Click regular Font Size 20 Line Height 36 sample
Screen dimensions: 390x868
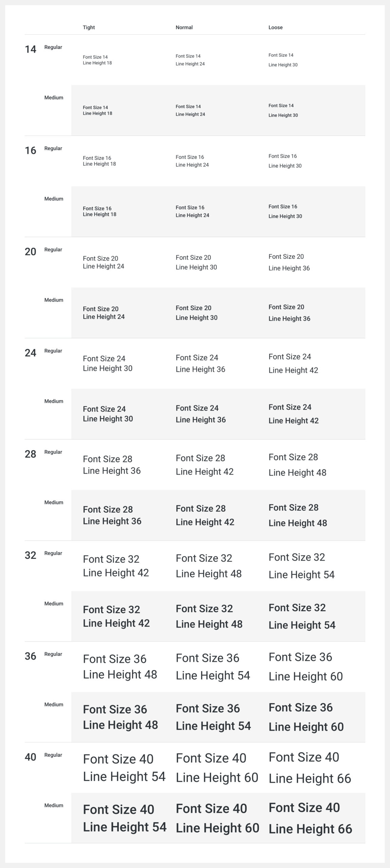pos(289,262)
